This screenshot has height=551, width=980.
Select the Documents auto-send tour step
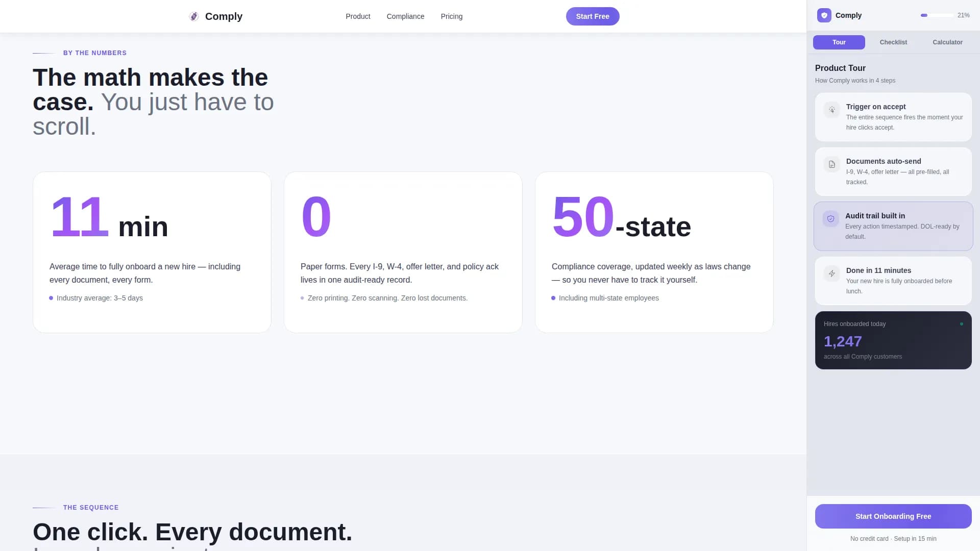[x=893, y=171]
